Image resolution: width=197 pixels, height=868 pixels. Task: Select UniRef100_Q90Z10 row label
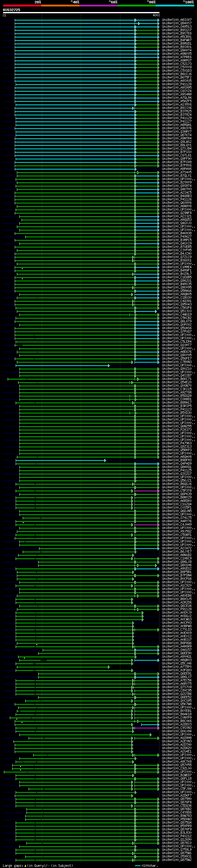[177, 369]
